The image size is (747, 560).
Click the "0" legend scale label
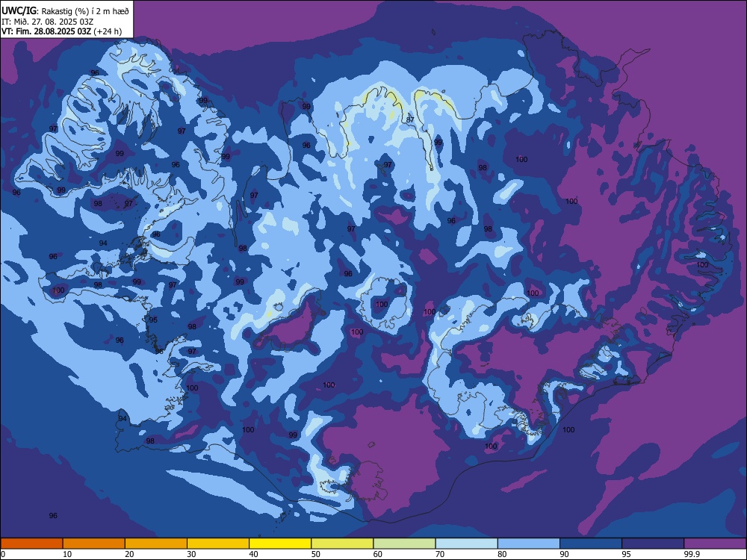tap(3, 554)
